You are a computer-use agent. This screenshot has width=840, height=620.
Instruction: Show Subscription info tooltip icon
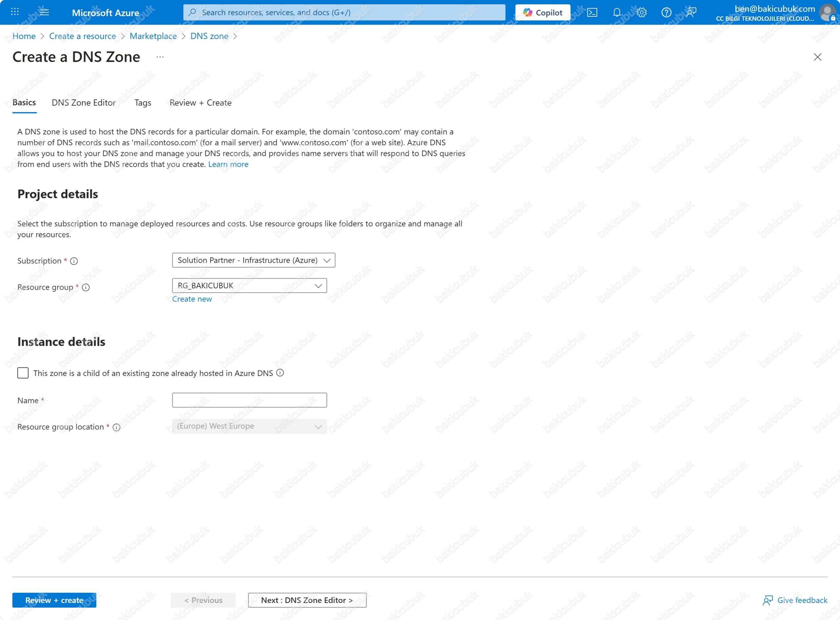tap(74, 261)
